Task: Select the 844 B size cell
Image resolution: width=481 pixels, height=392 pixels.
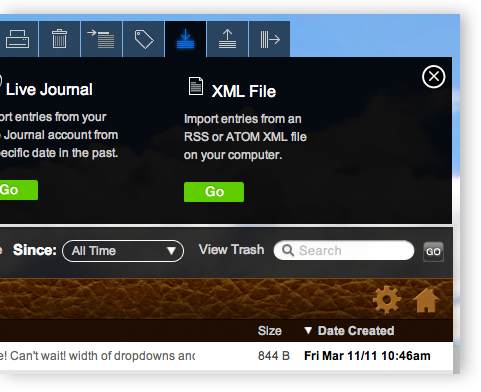Action: click(x=274, y=356)
